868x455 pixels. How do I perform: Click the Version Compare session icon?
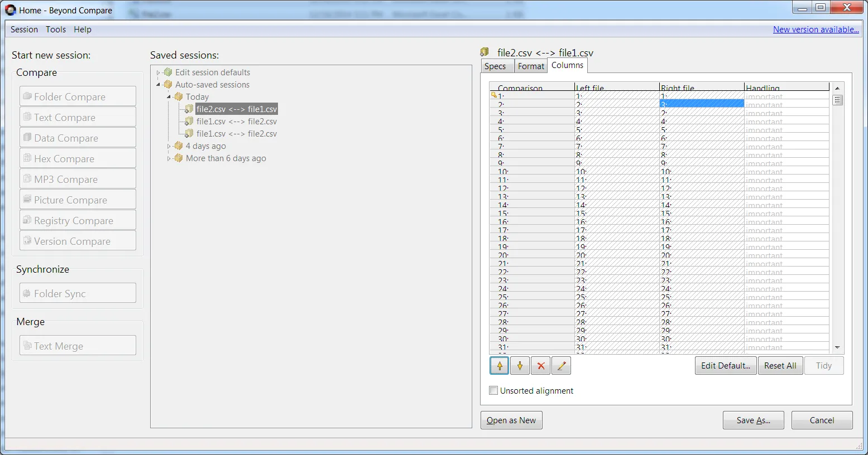coord(27,240)
